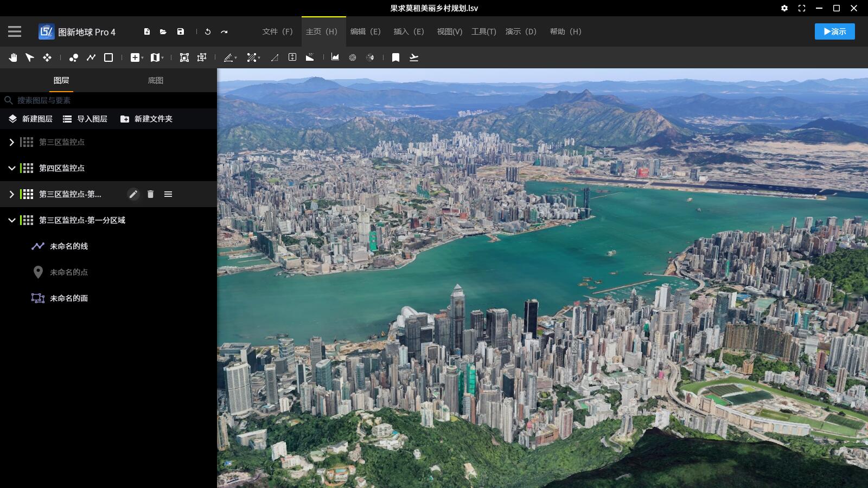Image resolution: width=868 pixels, height=488 pixels.
Task: Click the app logo 图新地球 Pro 4
Action: click(x=77, y=31)
